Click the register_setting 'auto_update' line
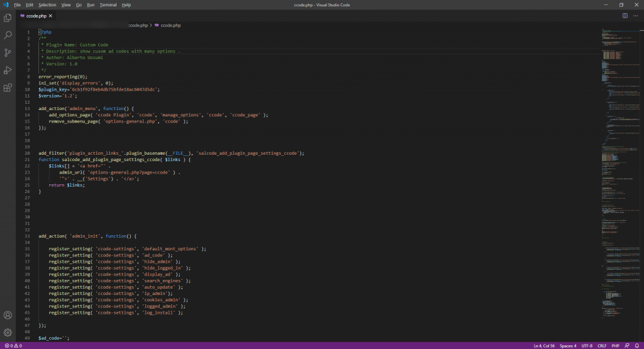This screenshot has width=644, height=349. click(116, 287)
